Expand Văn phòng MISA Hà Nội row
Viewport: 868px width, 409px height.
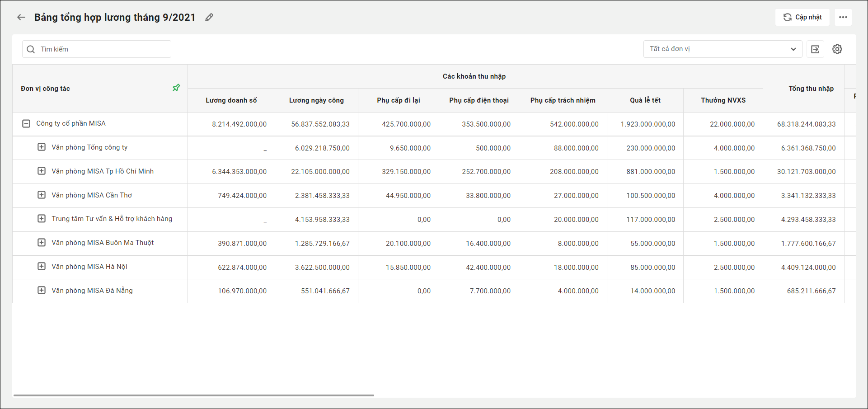42,267
